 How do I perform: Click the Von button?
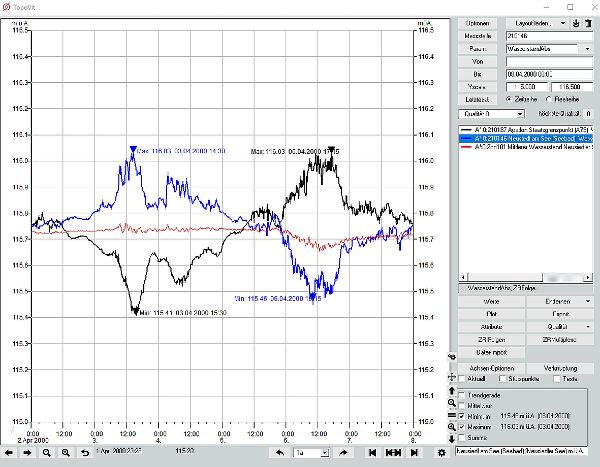point(477,62)
